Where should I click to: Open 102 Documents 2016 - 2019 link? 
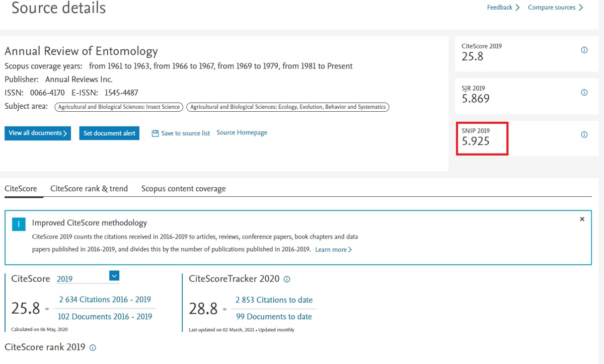(x=105, y=317)
